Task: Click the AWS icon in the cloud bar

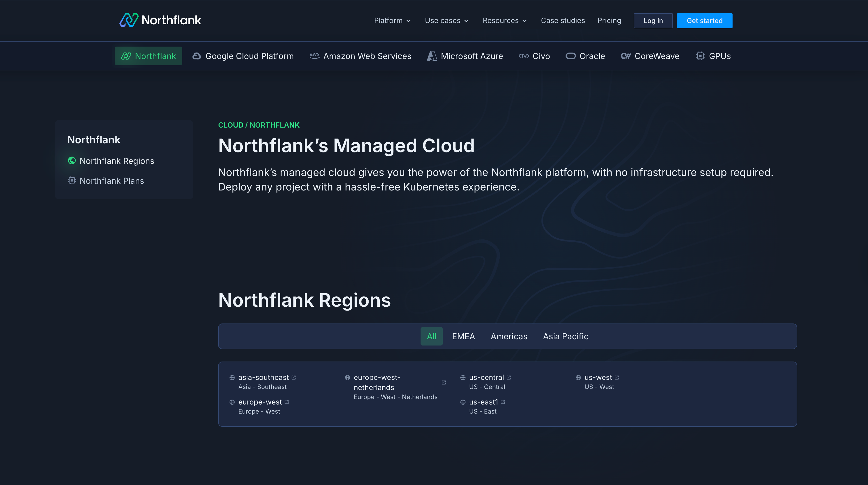Action: (314, 56)
